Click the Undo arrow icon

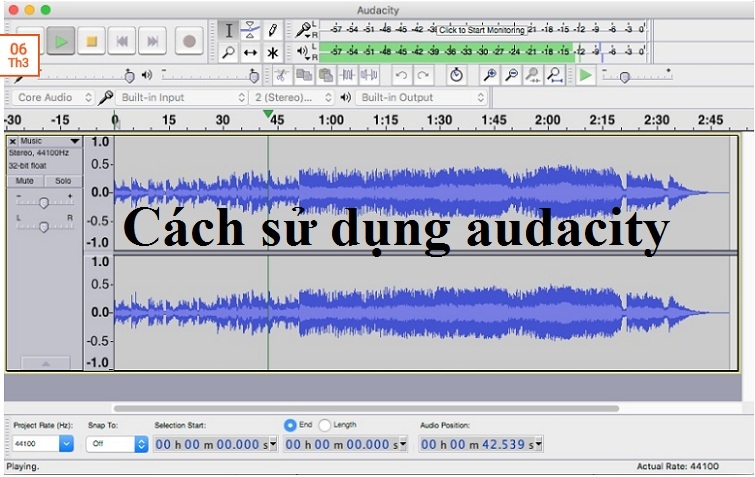point(402,75)
